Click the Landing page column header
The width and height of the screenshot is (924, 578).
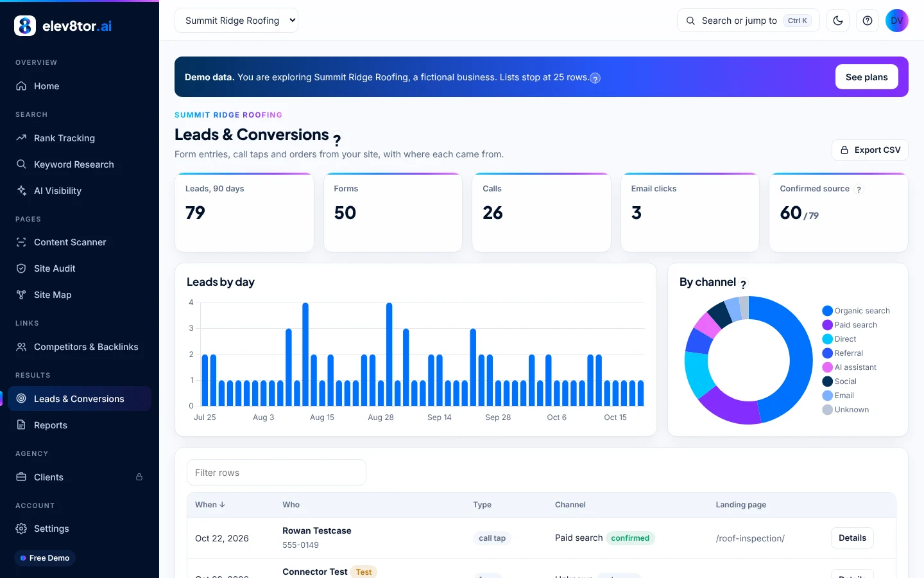click(741, 505)
